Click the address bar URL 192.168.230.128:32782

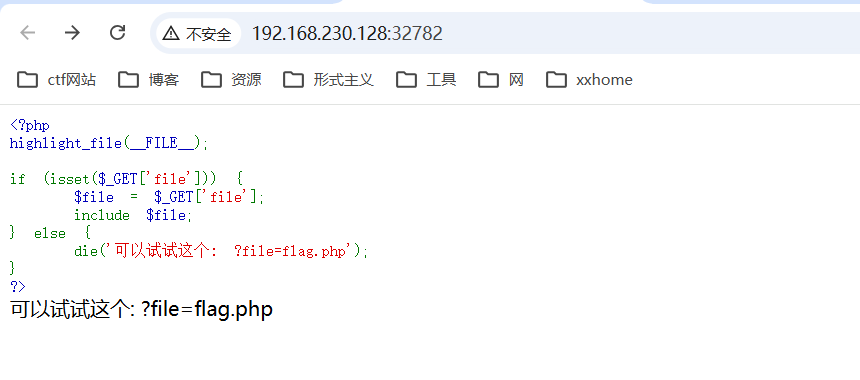tap(347, 33)
